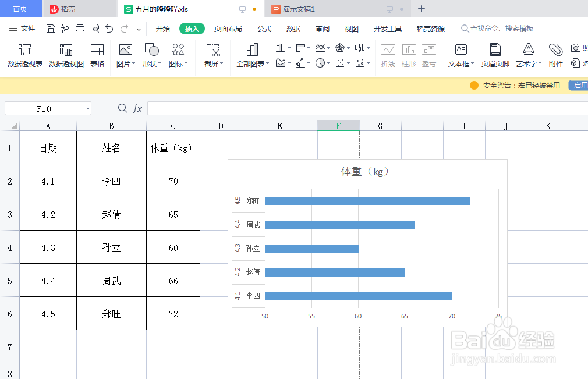Expand the bubble chart dropdown arrow
This screenshot has height=379, width=588.
[x=369, y=63]
